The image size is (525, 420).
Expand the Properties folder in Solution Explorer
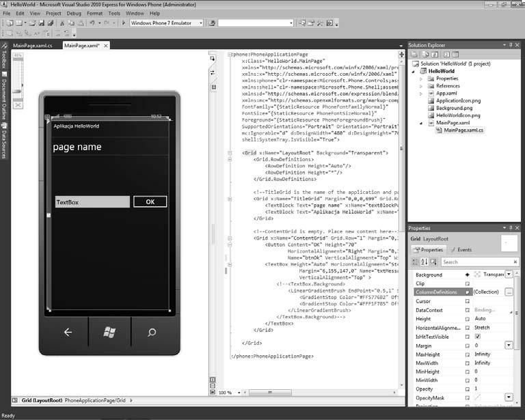pos(421,79)
